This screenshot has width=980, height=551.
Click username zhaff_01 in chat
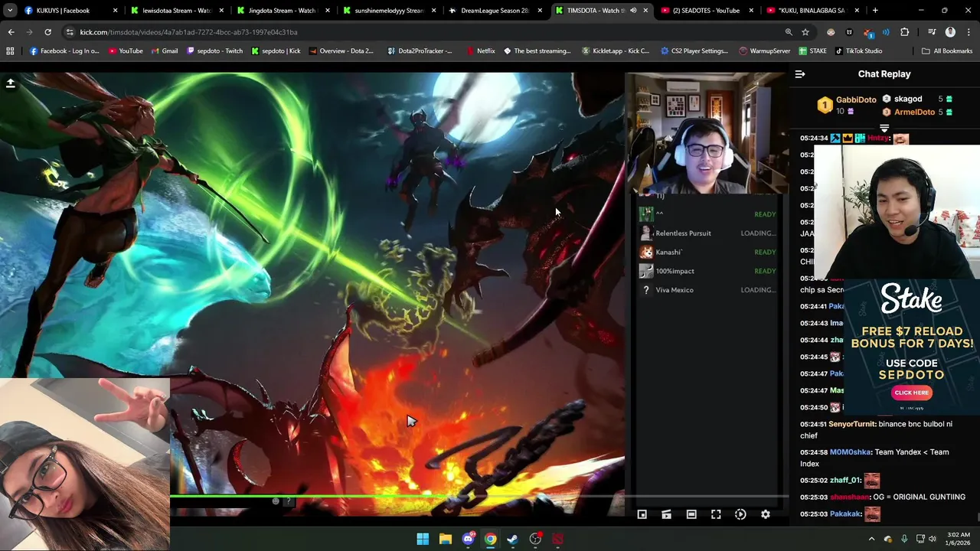[844, 481]
